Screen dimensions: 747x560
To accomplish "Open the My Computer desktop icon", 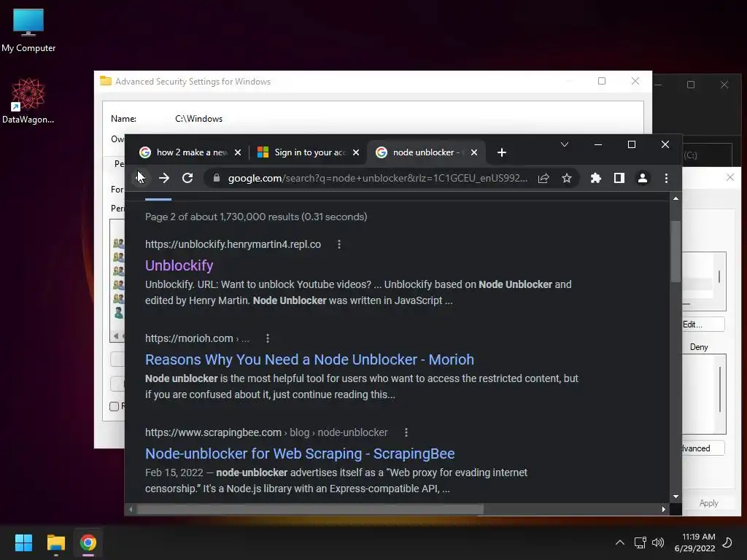I will [x=28, y=31].
